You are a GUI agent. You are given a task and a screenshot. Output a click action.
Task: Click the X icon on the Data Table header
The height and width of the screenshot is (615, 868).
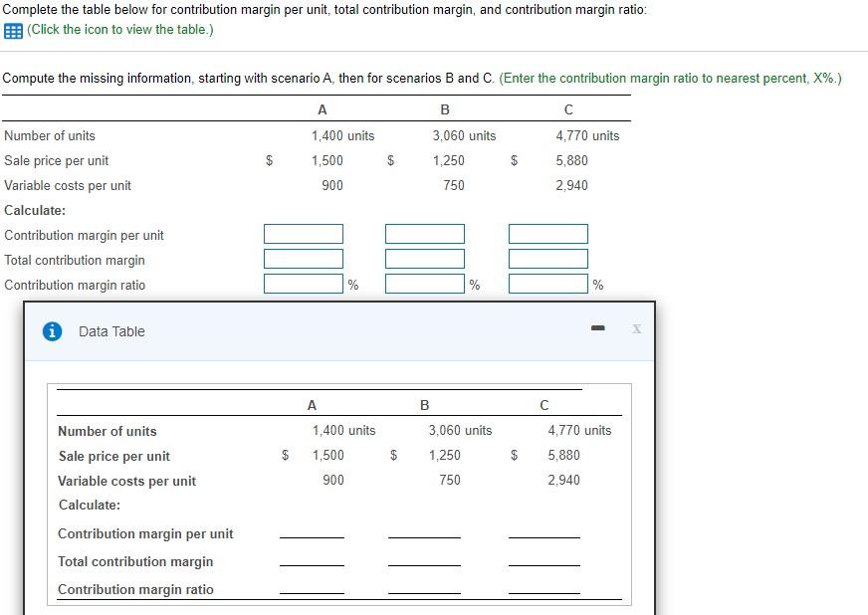[636, 327]
